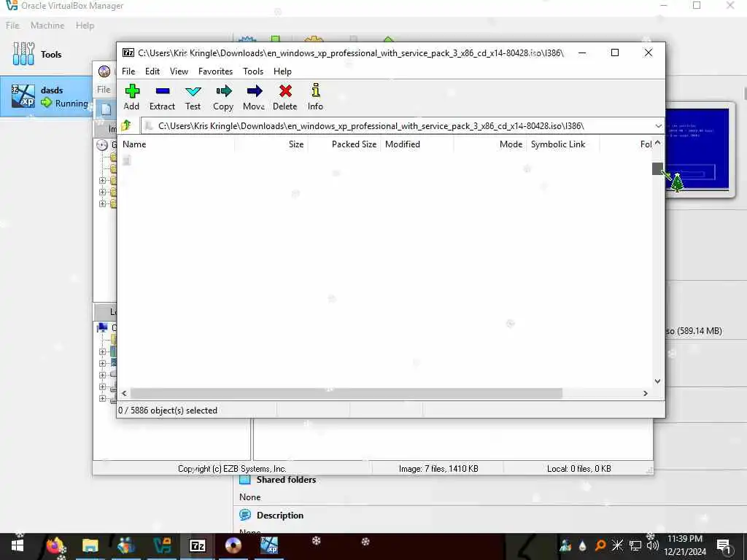Switch to VirtualBox Manager taskbar icon
Image resolution: width=747 pixels, height=560 pixels.
click(162, 545)
